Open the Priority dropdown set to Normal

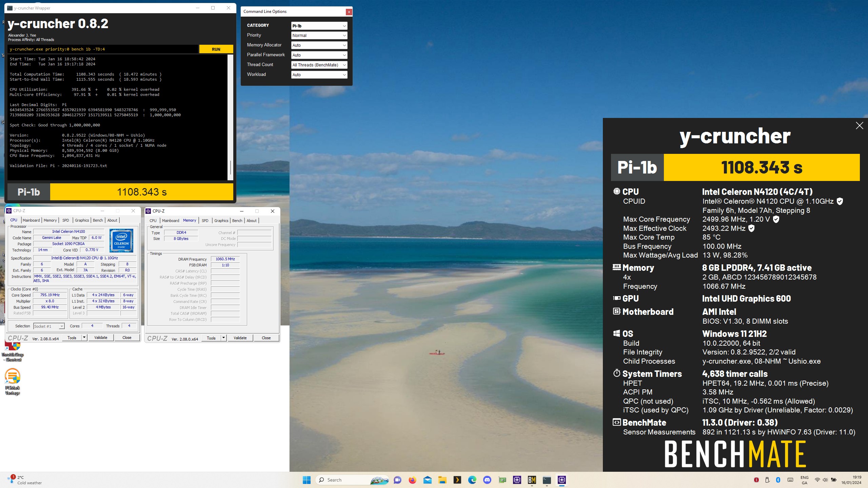(x=319, y=36)
